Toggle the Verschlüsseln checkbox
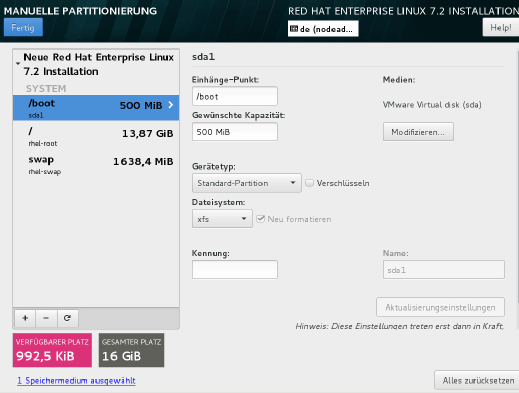This screenshot has width=519, height=393. (x=309, y=183)
